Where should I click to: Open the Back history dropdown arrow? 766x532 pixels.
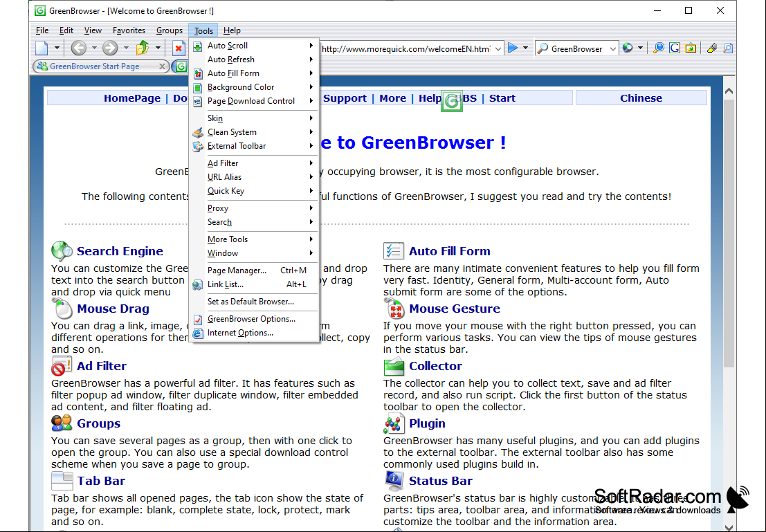click(x=94, y=48)
